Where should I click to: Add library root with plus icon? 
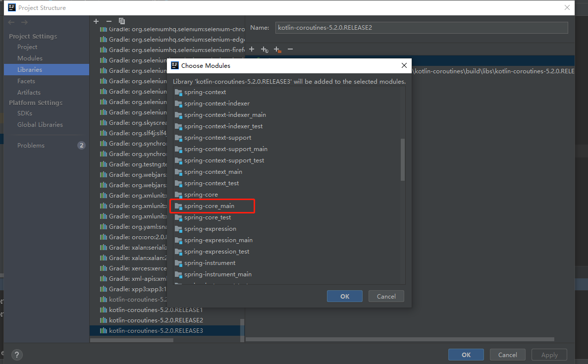(x=252, y=49)
